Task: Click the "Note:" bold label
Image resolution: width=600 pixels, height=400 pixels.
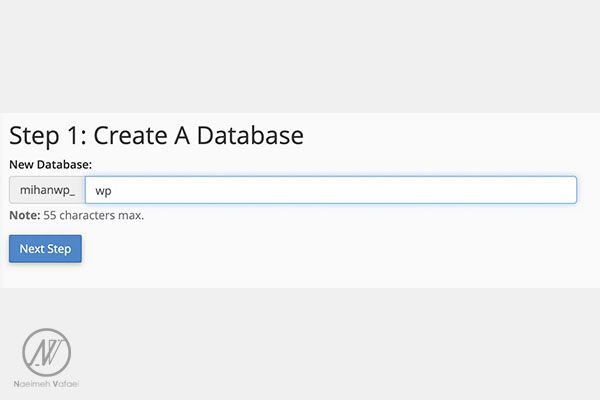Action: pos(24,215)
